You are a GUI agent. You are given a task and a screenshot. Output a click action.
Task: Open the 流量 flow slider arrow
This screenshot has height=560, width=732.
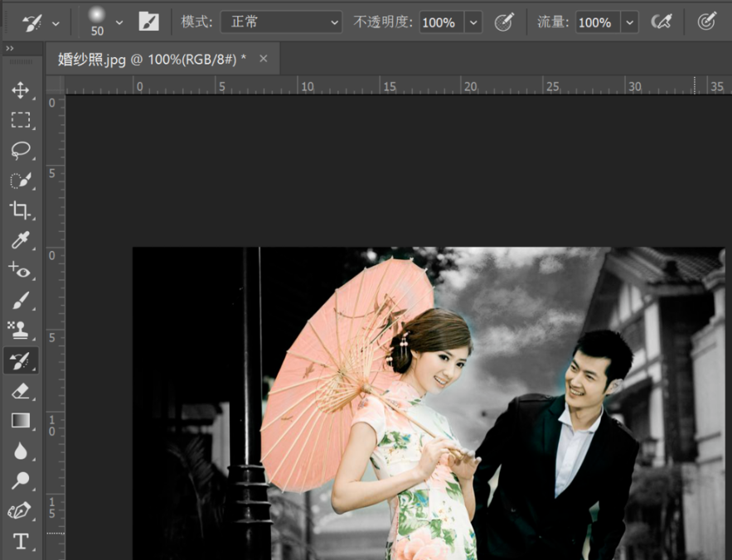point(629,22)
